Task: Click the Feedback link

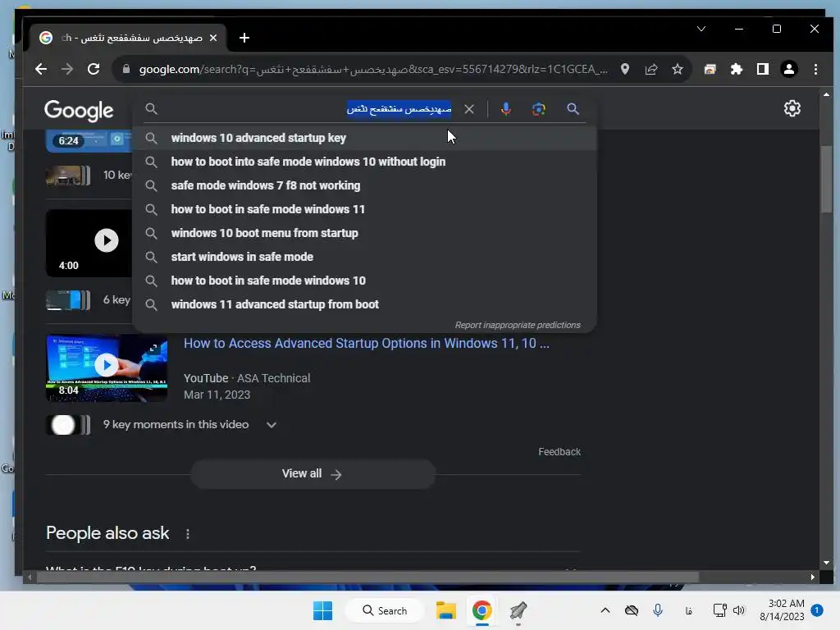Action: [x=559, y=452]
